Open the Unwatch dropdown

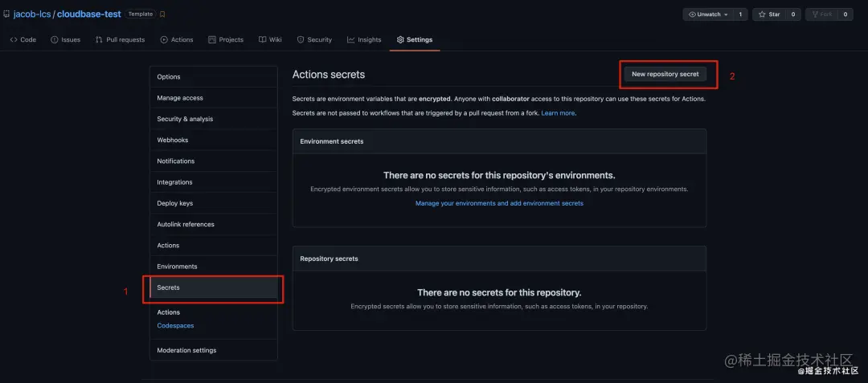point(707,14)
